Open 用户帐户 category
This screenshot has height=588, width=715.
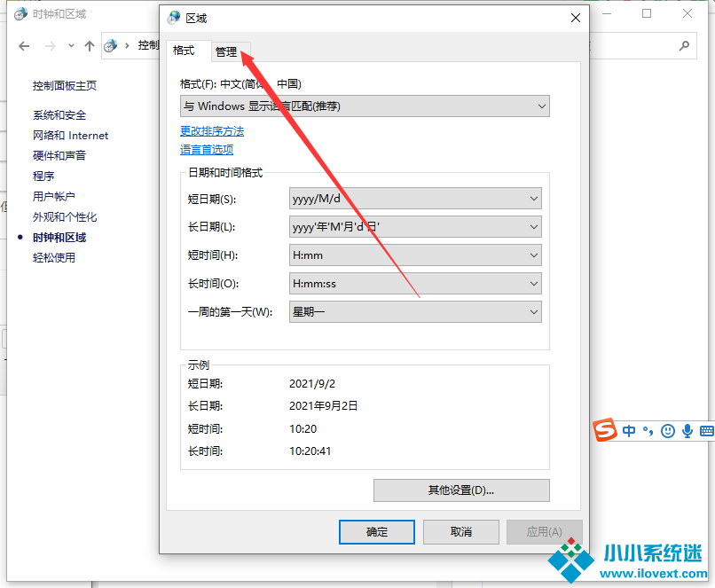54,197
